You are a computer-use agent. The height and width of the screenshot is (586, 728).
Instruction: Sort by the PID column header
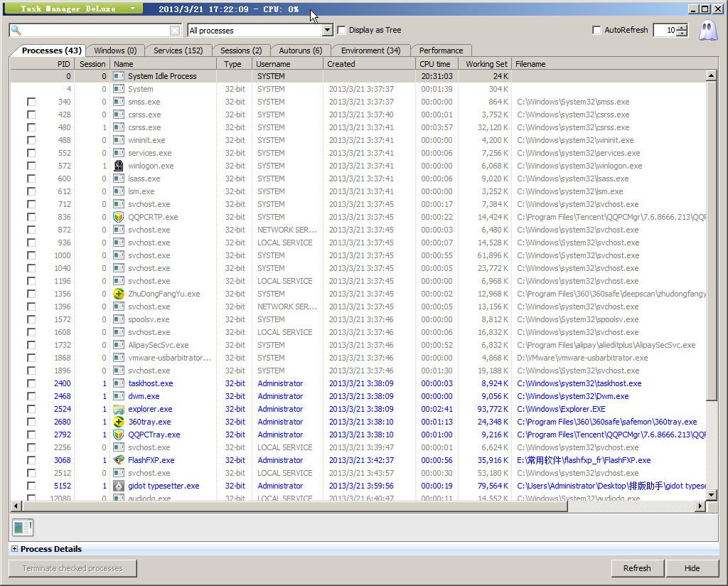tap(43, 64)
